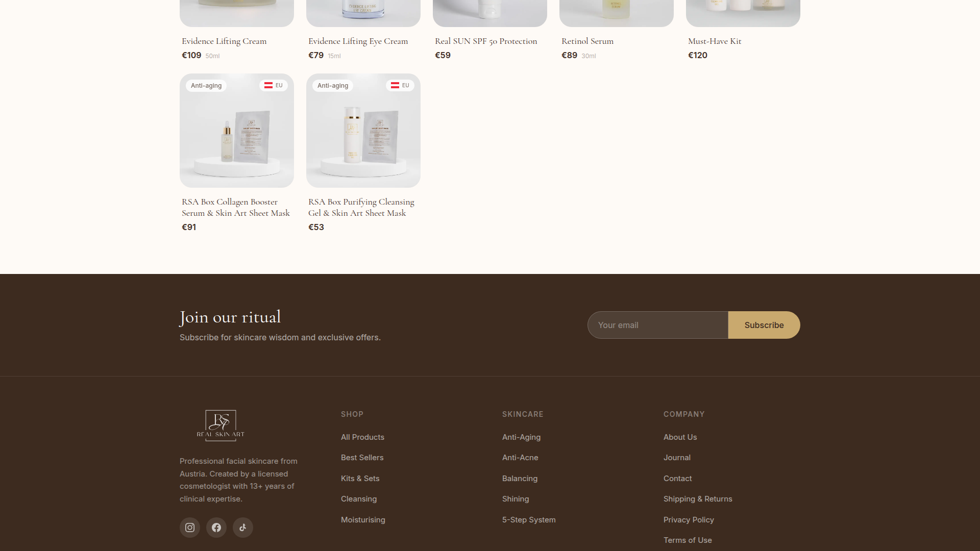
Task: Click the Your email input field
Action: tap(657, 325)
